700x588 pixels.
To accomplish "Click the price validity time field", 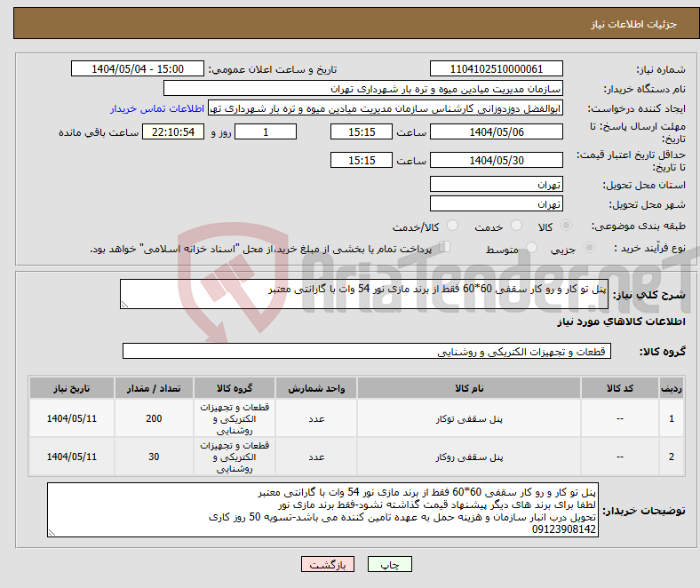I will pos(362,160).
